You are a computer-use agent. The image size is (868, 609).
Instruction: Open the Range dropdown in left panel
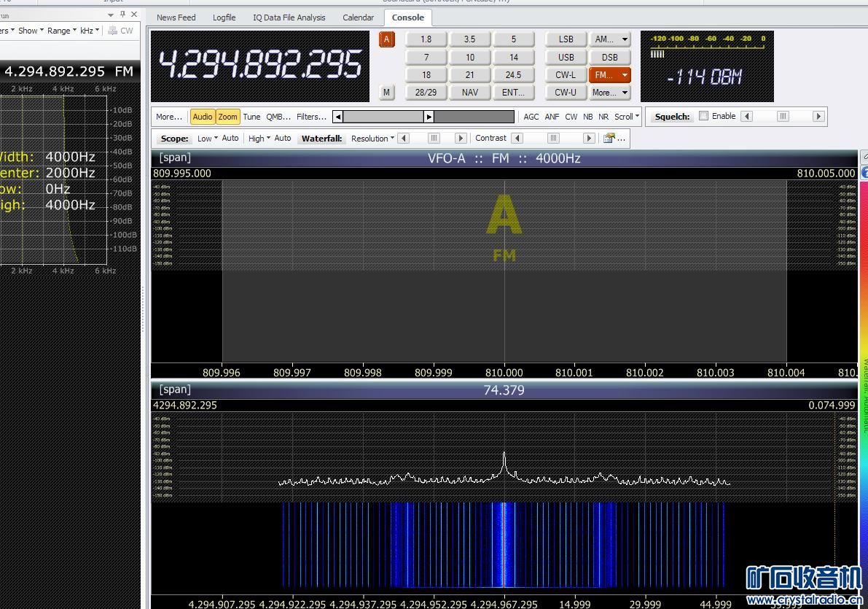(61, 31)
